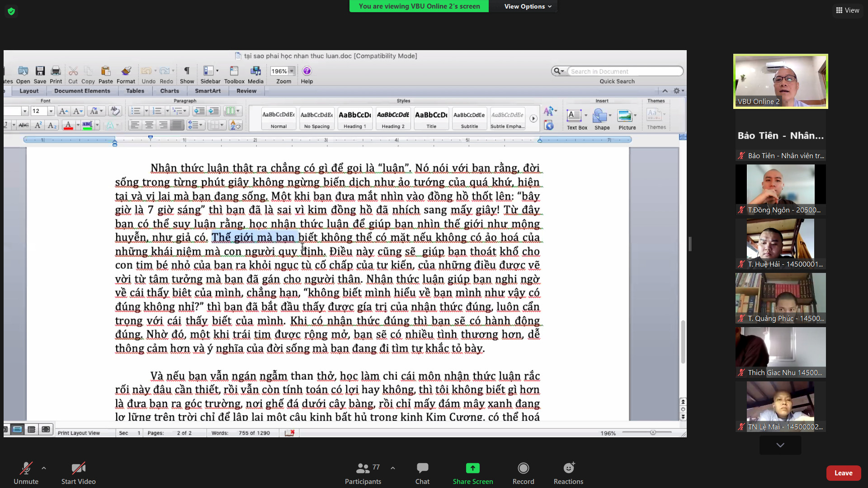
Task: Click the purple Help question mark icon
Action: coord(307,71)
